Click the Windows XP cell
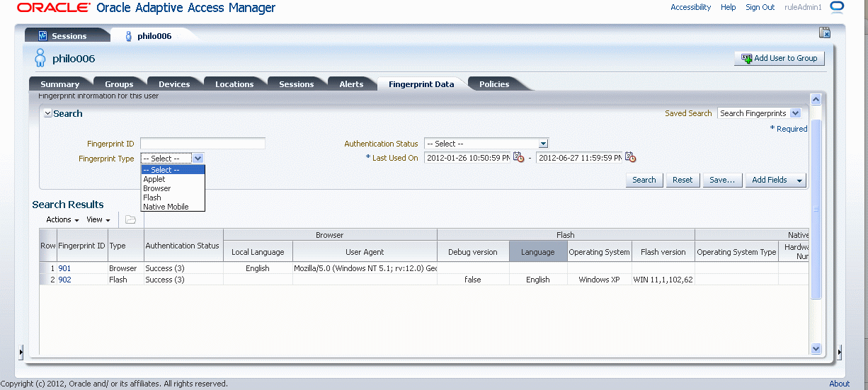This screenshot has width=868, height=390. (x=600, y=280)
